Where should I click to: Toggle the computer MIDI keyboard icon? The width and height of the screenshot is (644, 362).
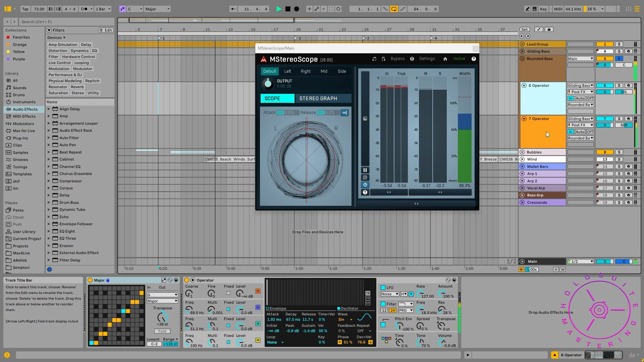click(535, 9)
